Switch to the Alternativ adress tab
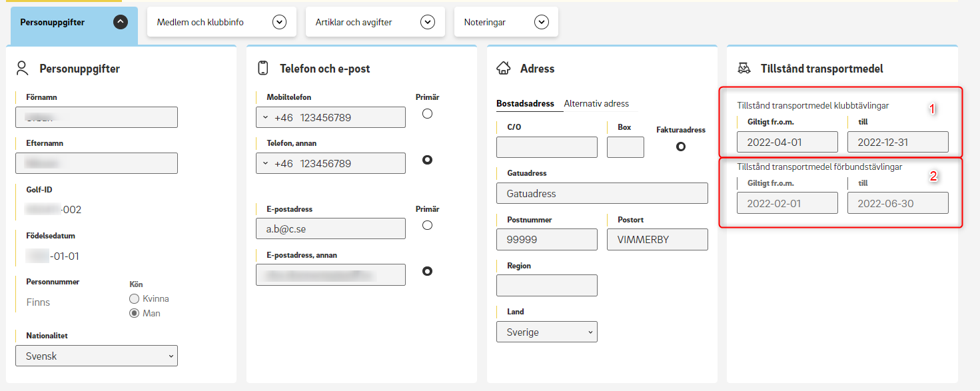Screen dimensions: 980x391 point(596,104)
